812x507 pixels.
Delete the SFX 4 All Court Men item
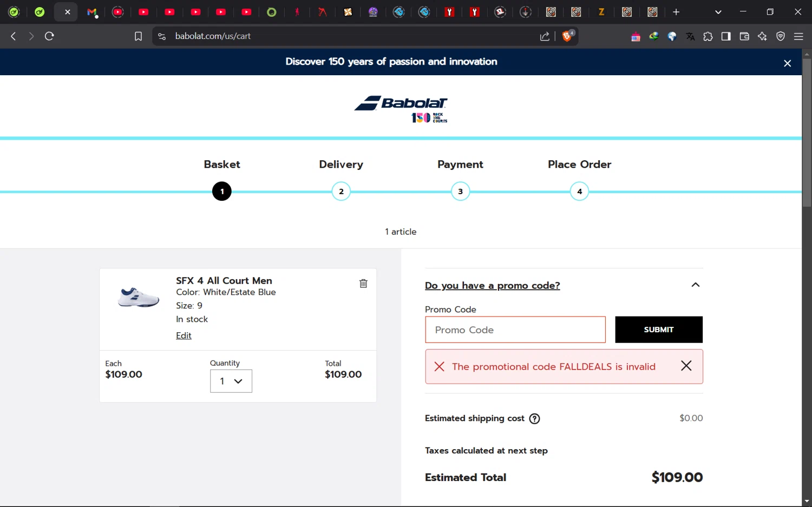tap(363, 284)
